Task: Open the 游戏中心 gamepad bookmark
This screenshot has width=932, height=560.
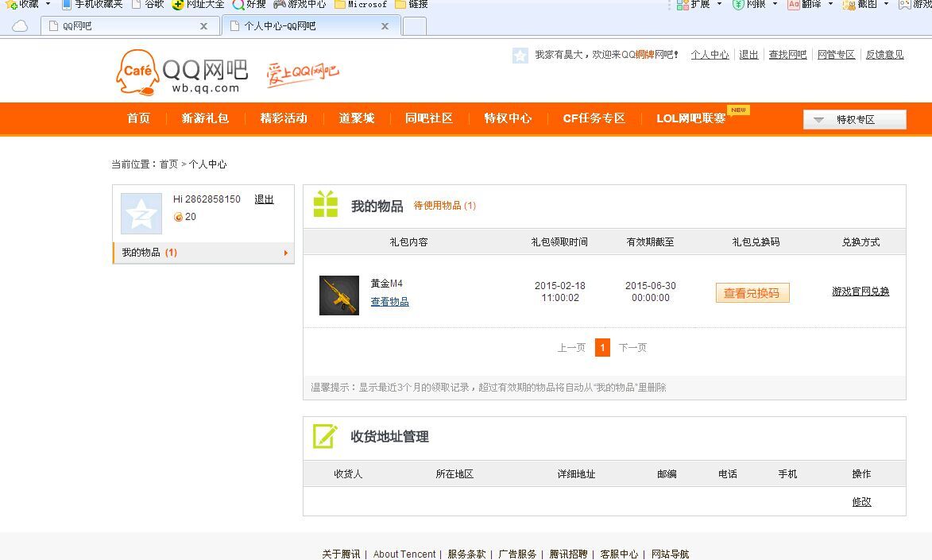Action: pyautogui.click(x=300, y=4)
